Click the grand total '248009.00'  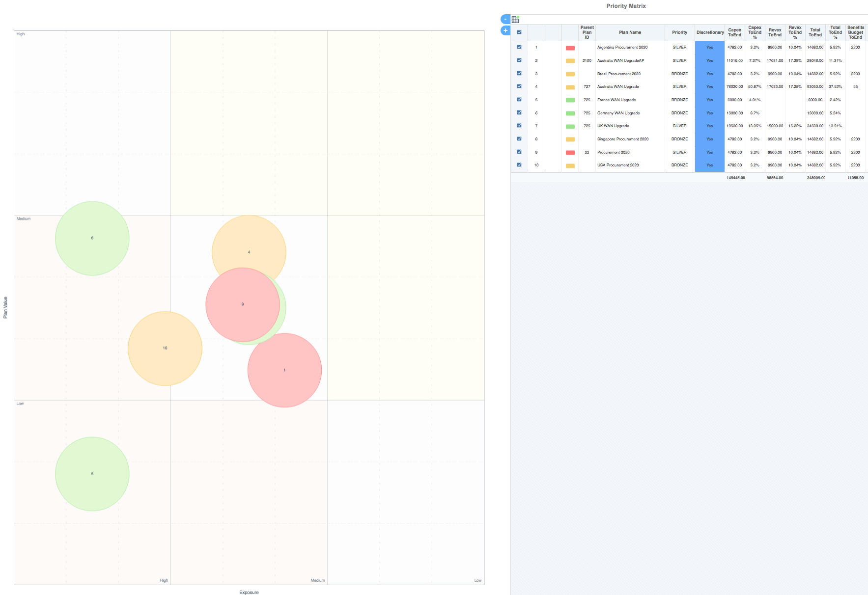click(816, 178)
